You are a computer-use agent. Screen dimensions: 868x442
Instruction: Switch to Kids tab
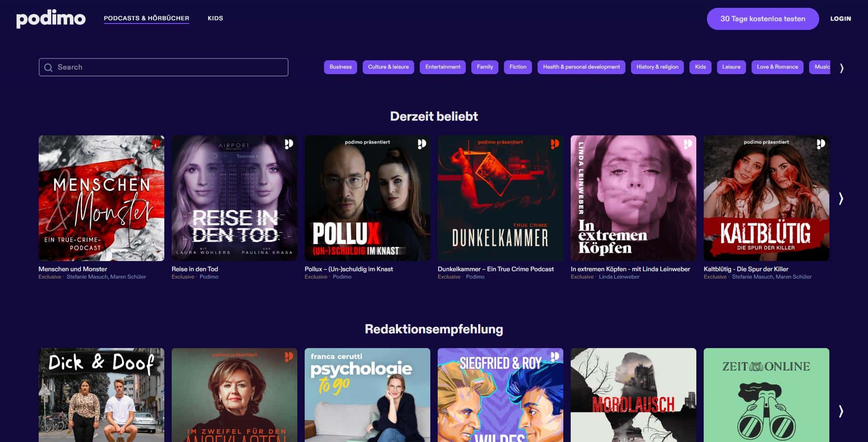click(215, 18)
